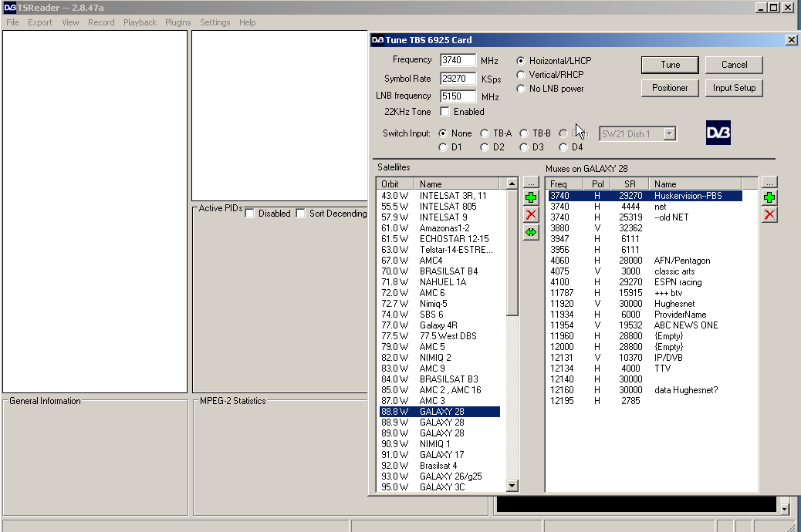The image size is (801, 532).
Task: Sort satellites by Orbit column header
Action: coord(396,184)
